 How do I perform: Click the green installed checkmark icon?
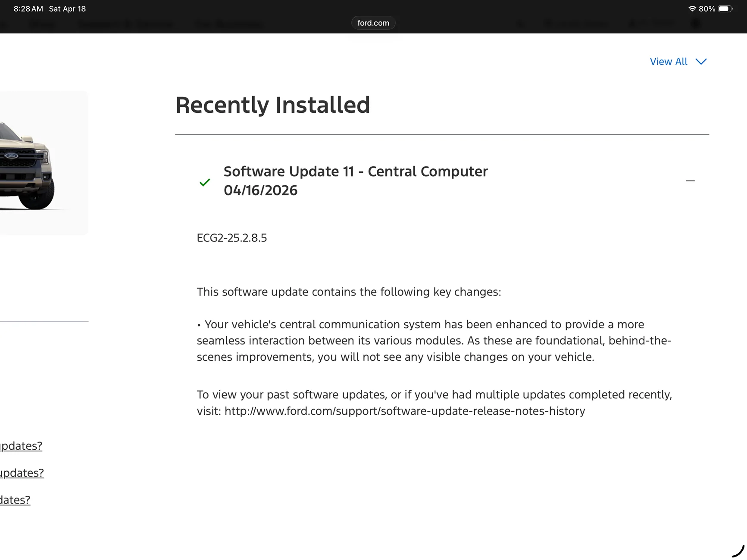[205, 182]
